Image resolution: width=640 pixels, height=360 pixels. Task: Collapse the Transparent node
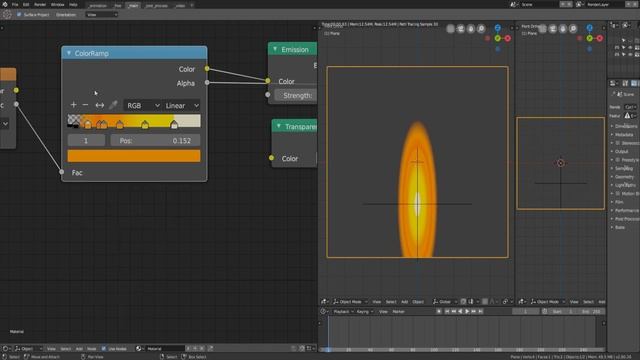(x=279, y=127)
